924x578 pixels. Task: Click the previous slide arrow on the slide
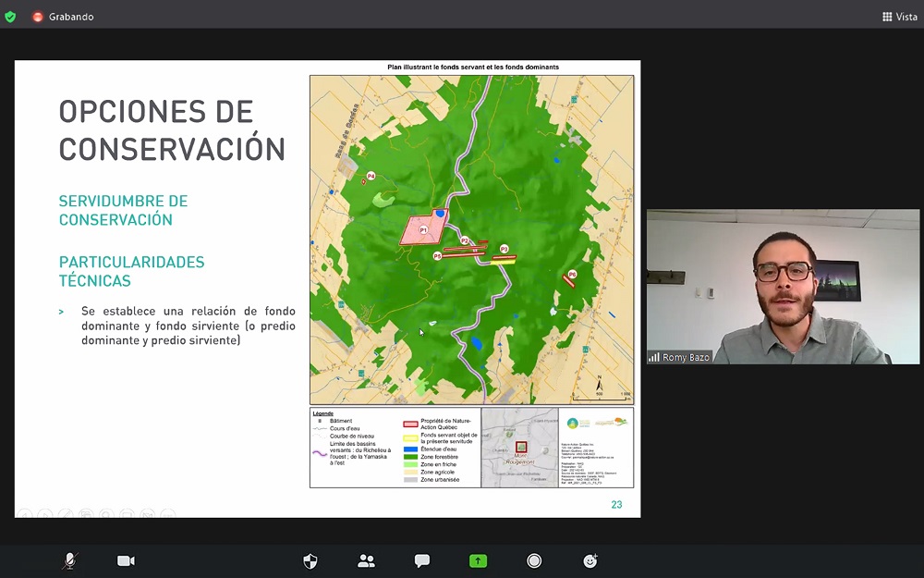[x=25, y=513]
